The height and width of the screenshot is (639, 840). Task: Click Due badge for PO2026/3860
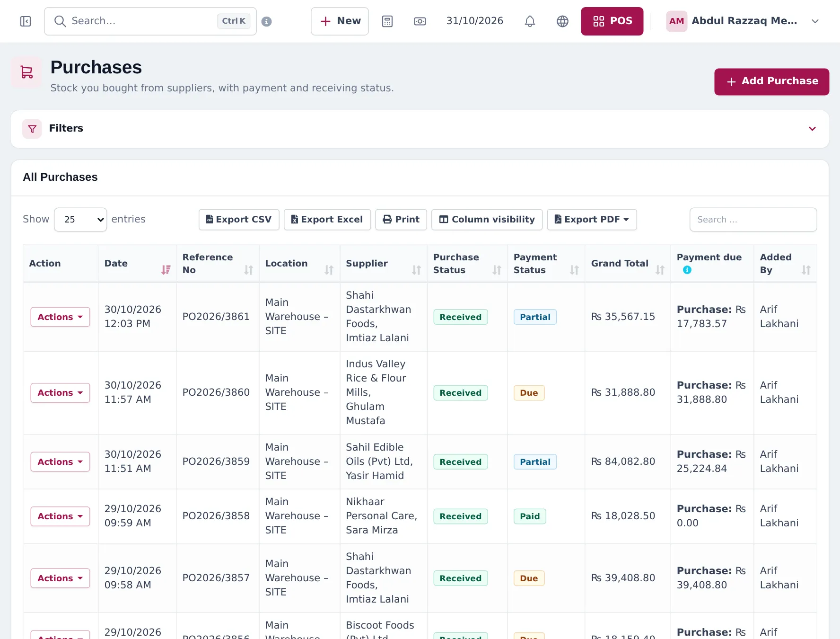point(529,393)
